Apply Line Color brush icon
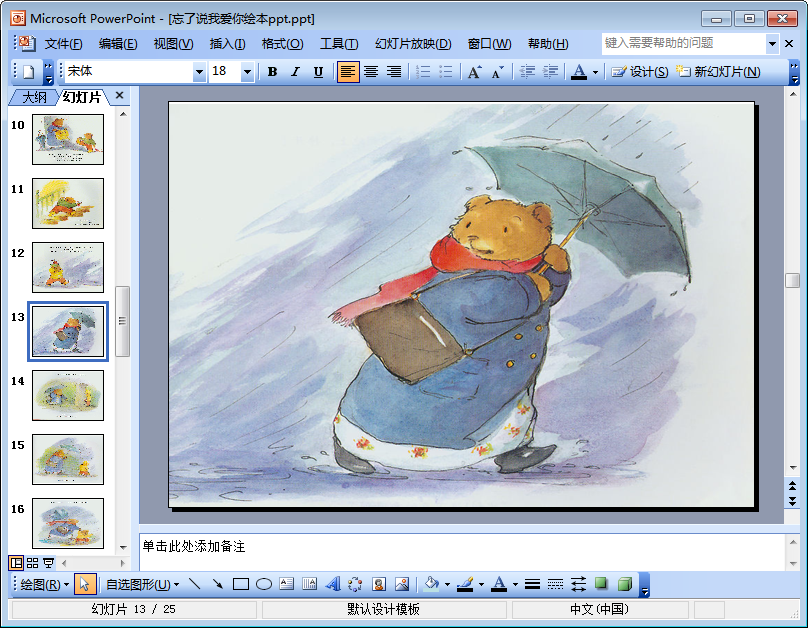This screenshot has height=628, width=808. click(x=465, y=584)
